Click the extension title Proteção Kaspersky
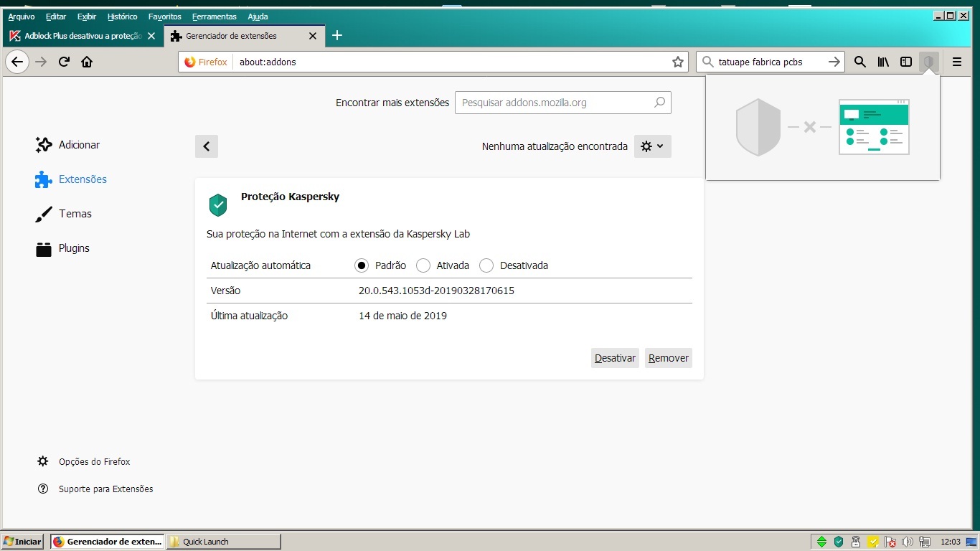This screenshot has height=551, width=980. pyautogui.click(x=290, y=197)
